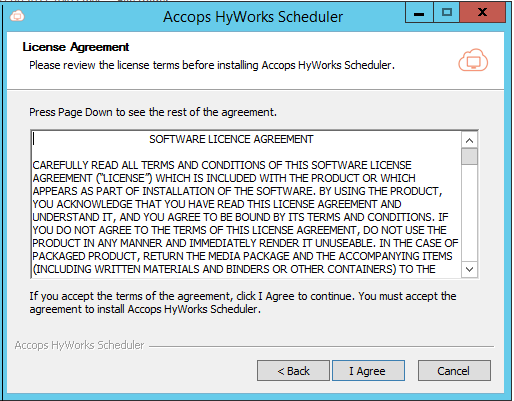
Task: Place cursor on the CAREFULLY READ ALL TERMS line
Action: [x=222, y=165]
